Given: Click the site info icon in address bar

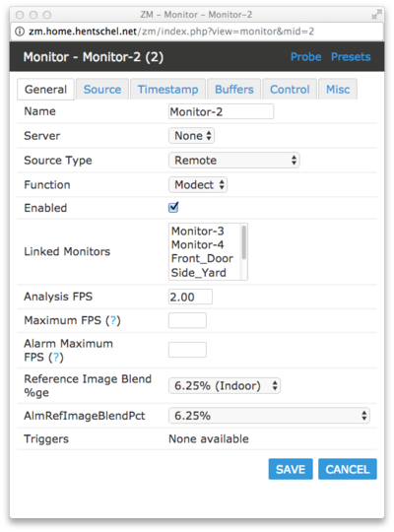Looking at the screenshot, I should tap(20, 32).
